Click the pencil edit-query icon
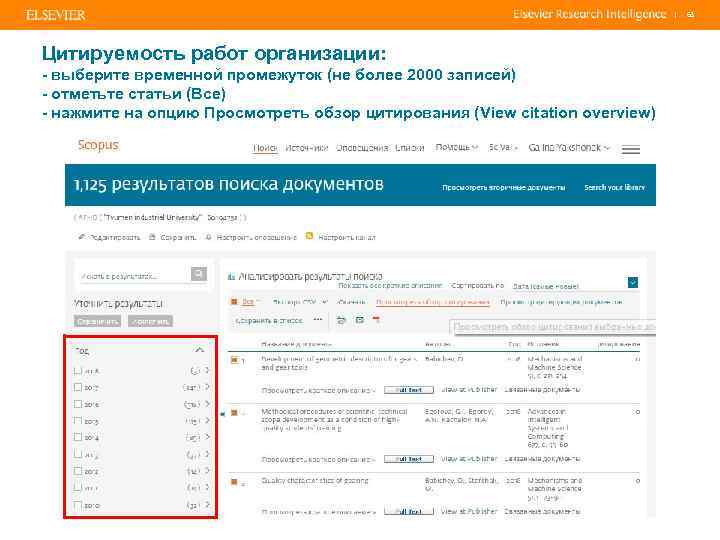720x540 pixels. tap(82, 237)
